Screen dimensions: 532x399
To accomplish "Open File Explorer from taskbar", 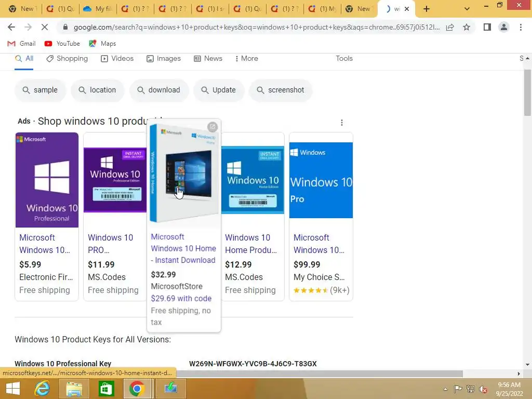I will tap(74, 389).
